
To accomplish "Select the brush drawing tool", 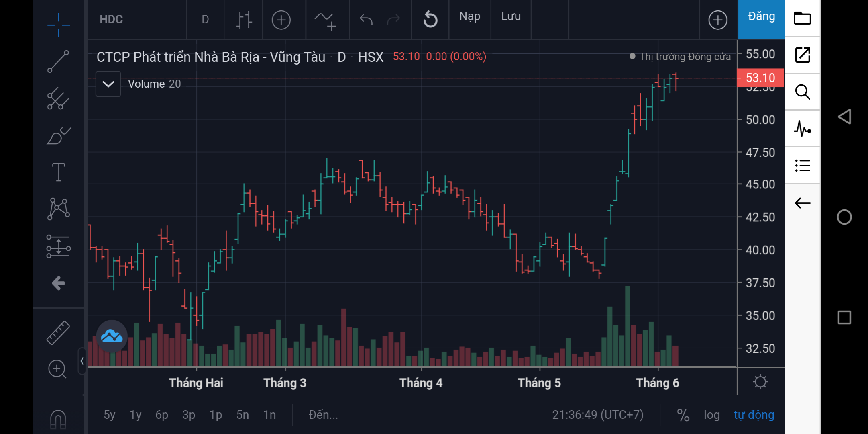I will tap(58, 136).
